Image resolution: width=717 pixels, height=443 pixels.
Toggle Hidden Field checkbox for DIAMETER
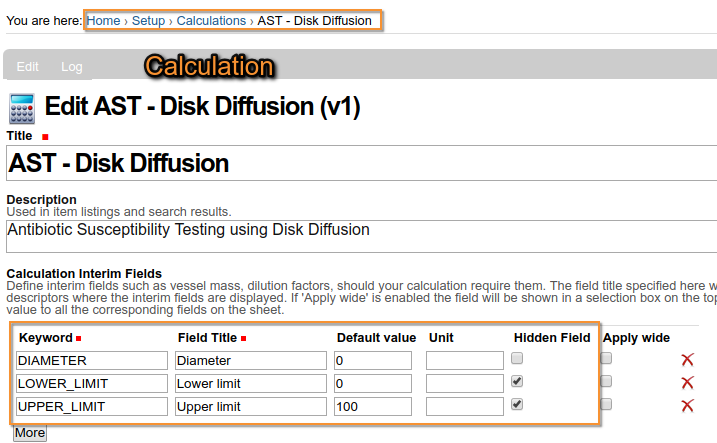[517, 358]
